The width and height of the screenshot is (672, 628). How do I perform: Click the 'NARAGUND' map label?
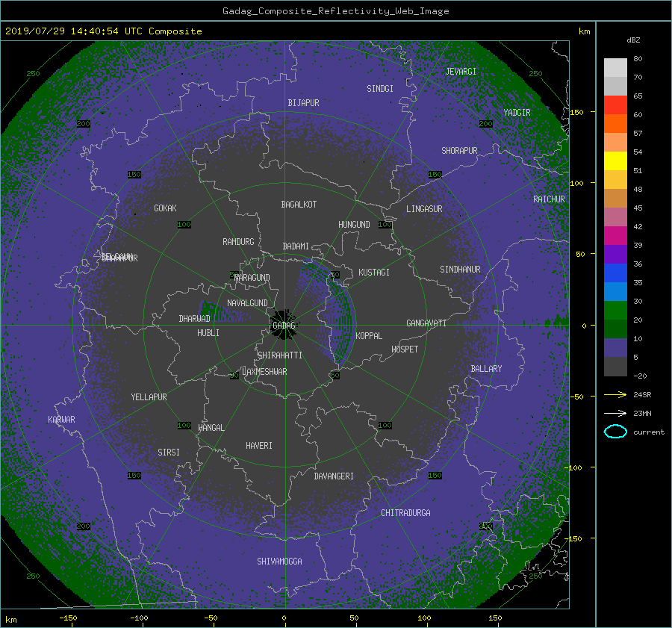(252, 278)
